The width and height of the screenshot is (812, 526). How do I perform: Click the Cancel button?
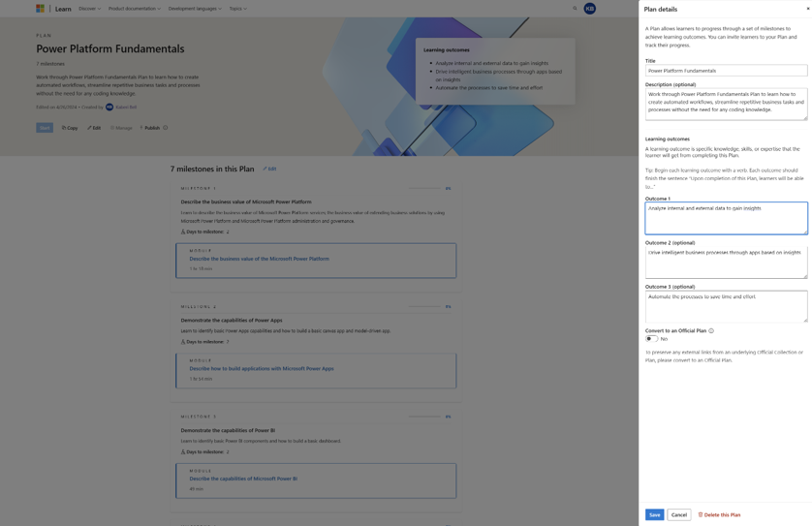click(x=679, y=514)
